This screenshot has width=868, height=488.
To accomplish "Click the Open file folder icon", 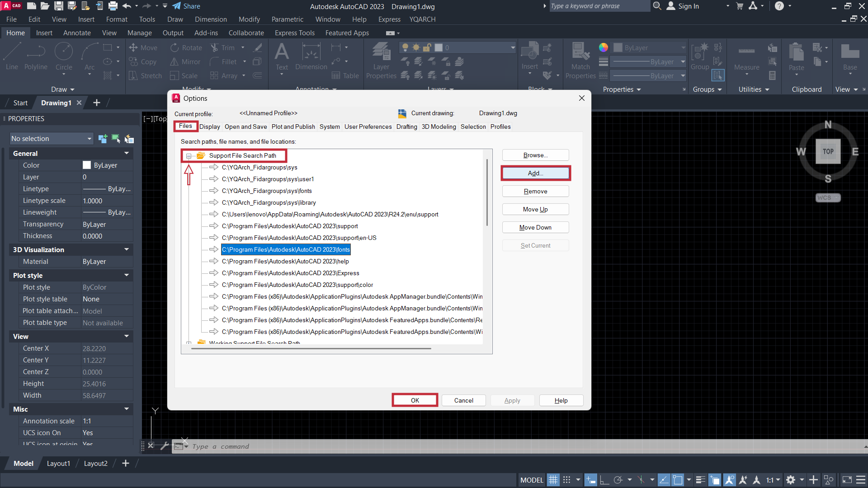I will coord(45,6).
